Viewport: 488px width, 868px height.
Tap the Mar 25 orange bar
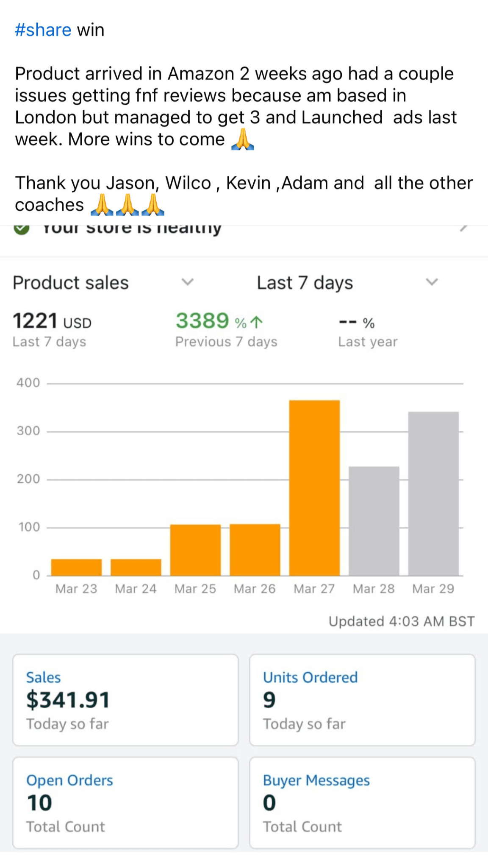point(195,550)
